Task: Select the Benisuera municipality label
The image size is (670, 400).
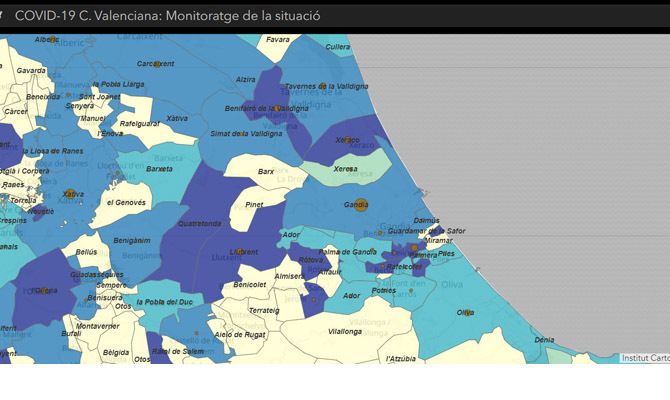Action: pyautogui.click(x=105, y=297)
